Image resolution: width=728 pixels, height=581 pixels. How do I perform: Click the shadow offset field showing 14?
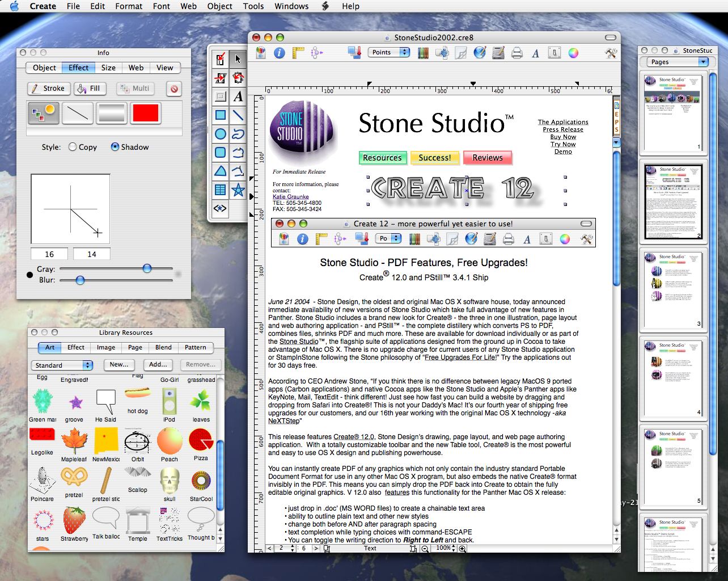point(92,254)
